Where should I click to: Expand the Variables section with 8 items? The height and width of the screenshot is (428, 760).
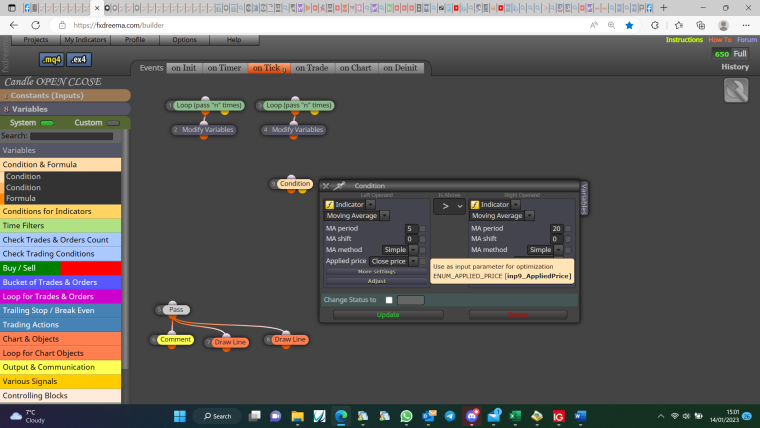65,109
